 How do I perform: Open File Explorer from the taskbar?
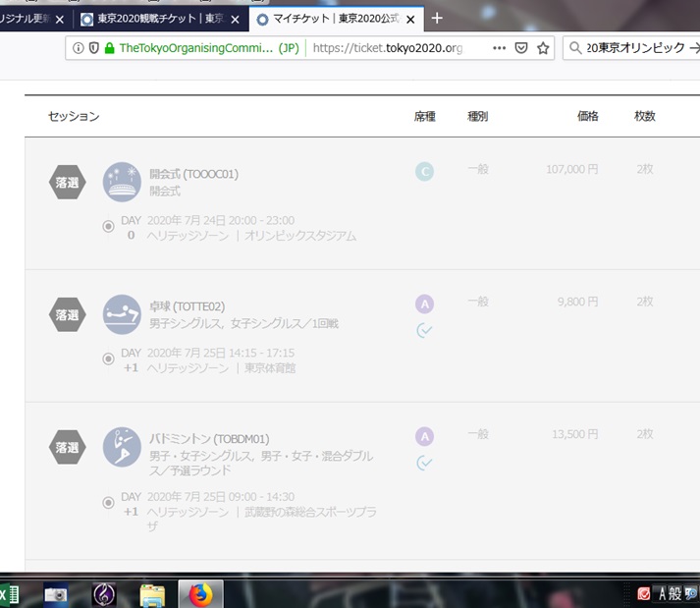[153, 595]
